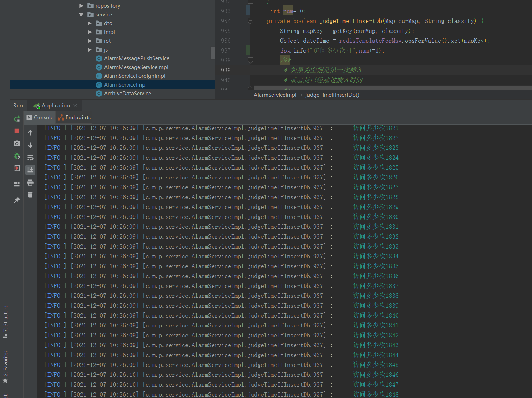Clear the console output with the trash icon
Screen dimensions: 532x398
[x=30, y=195]
